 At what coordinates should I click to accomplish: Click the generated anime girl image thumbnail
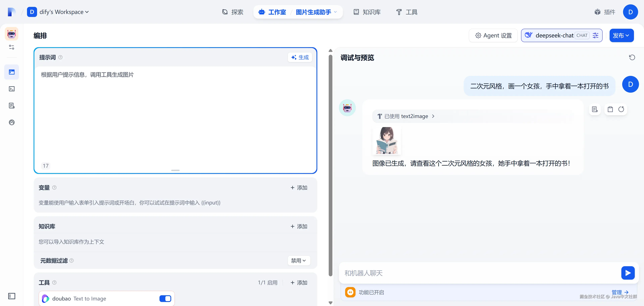[387, 140]
